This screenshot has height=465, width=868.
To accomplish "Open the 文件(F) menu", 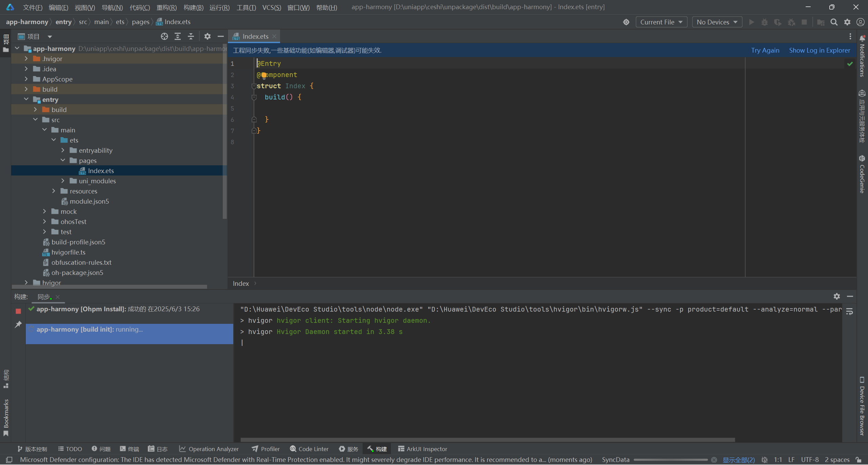I will [33, 7].
